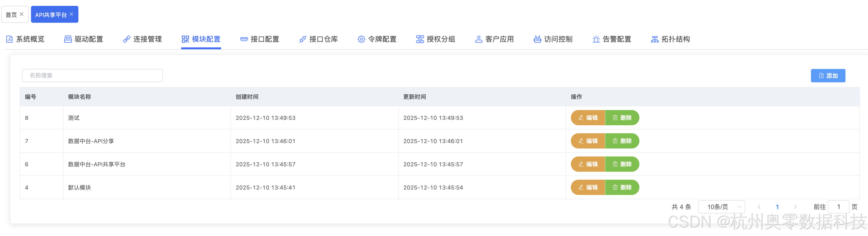Click creation time 2025-12-10 13:45:41
868x236 pixels.
tap(265, 187)
